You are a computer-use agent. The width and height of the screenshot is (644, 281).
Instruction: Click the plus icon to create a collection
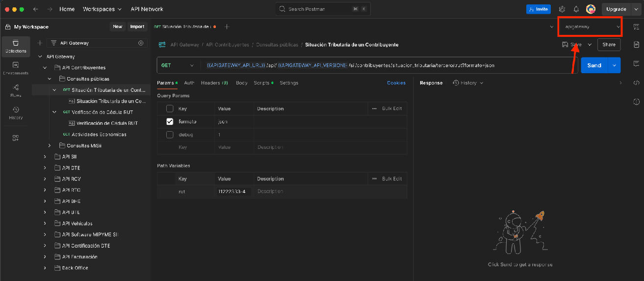point(40,43)
